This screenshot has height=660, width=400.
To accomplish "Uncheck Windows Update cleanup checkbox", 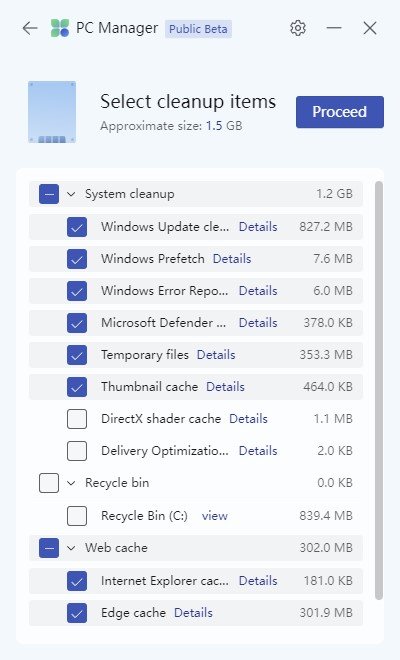I will (77, 227).
